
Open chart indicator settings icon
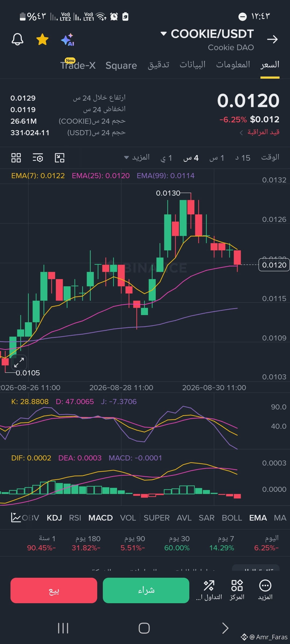click(38, 158)
